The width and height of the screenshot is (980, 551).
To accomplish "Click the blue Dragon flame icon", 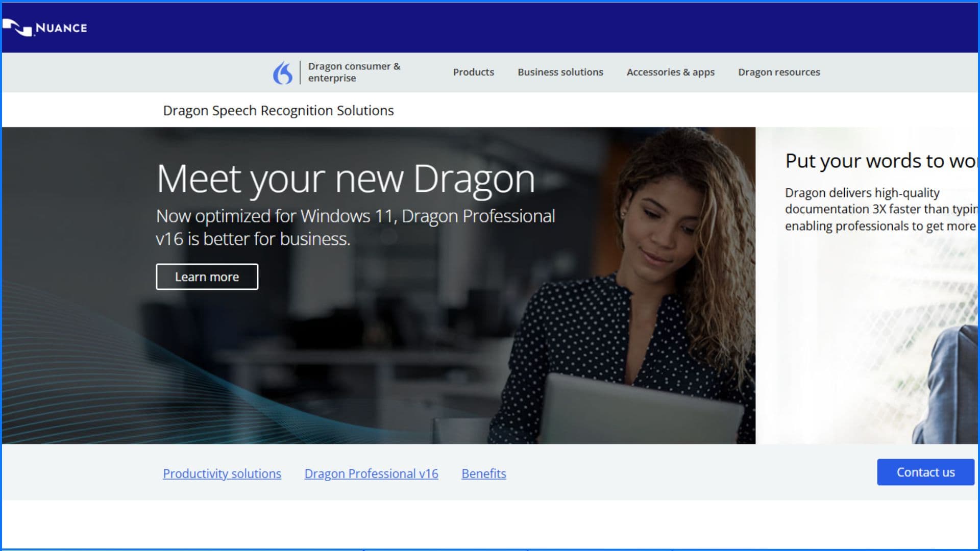I will (283, 73).
